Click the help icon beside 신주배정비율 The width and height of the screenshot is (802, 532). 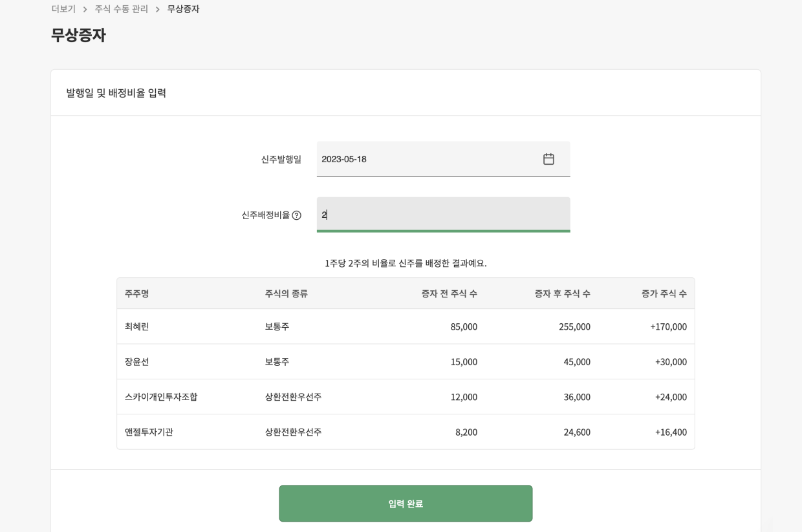(x=296, y=215)
